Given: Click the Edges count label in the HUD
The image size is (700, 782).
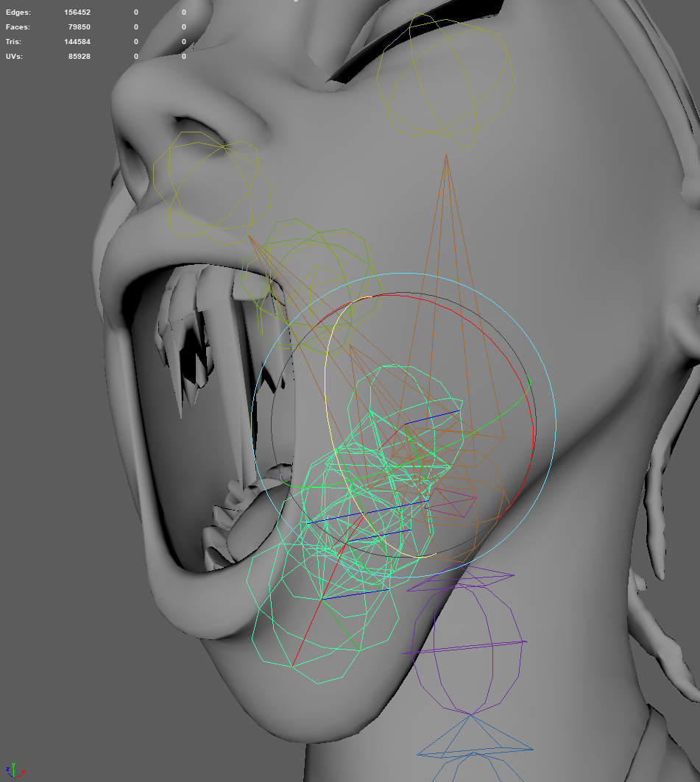Looking at the screenshot, I should click(x=18, y=13).
